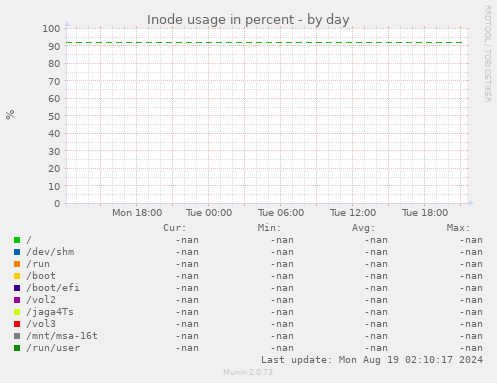
Task: Click the red /vol3 legend swatch
Action: (x=17, y=324)
